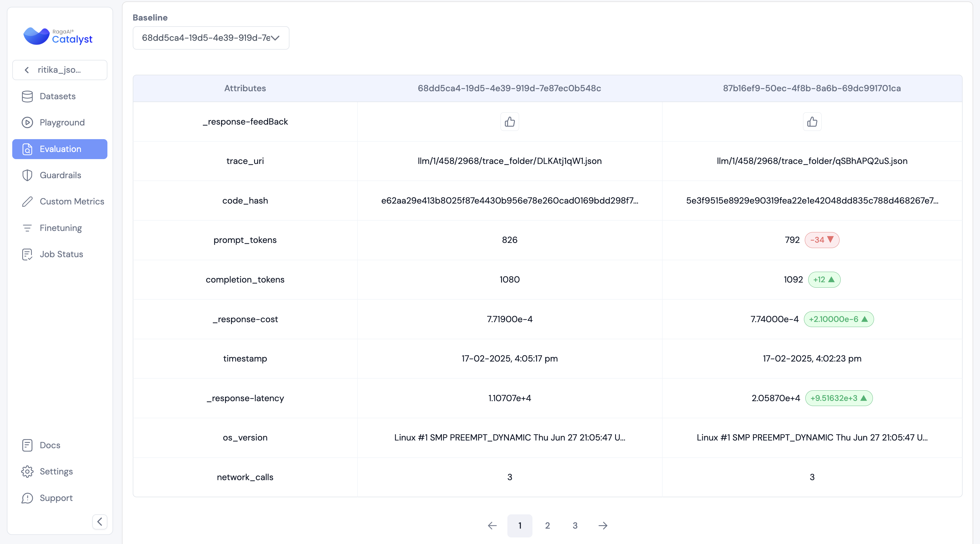Screen dimensions: 980x544
Task: Click the Finetuning filter-lines icon
Action: click(x=27, y=228)
